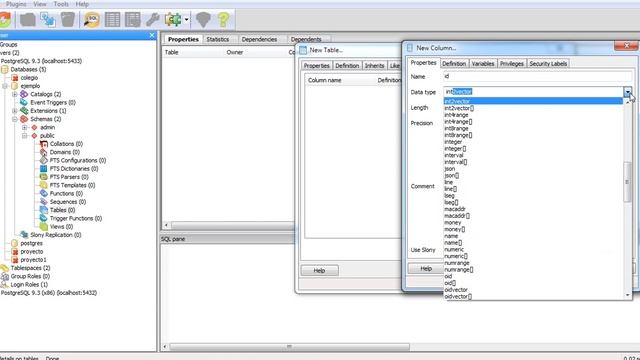
Task: Switch to the Dependencies tab in main panel
Action: 259,39
